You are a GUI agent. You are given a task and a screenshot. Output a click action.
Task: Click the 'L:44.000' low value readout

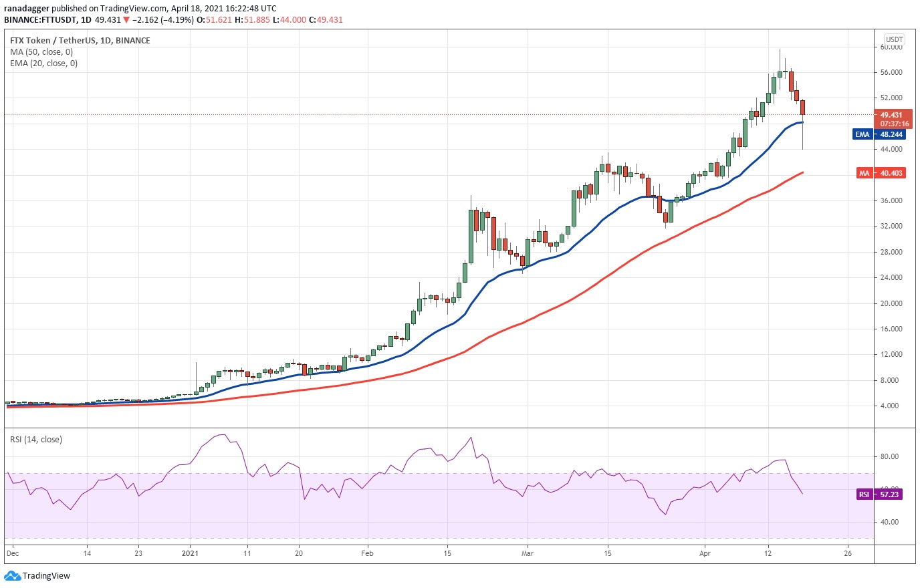pos(289,20)
